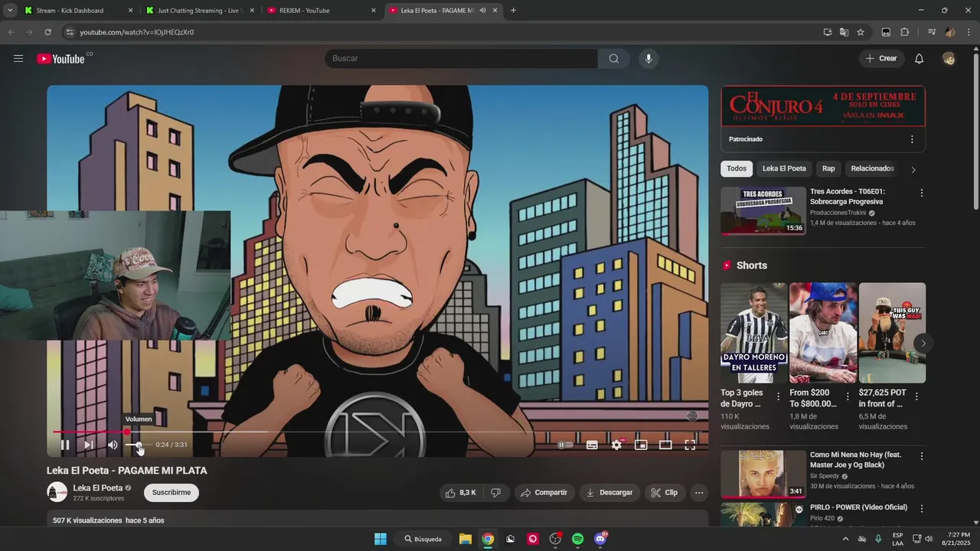Select the Leka El Poeta filter chip
The height and width of the screenshot is (551, 980).
pyautogui.click(x=784, y=168)
